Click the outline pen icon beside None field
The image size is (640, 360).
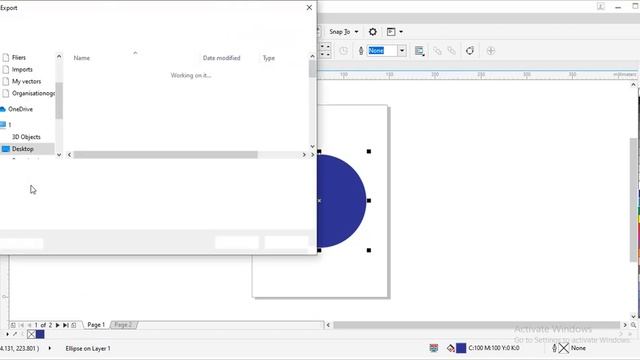point(361,51)
